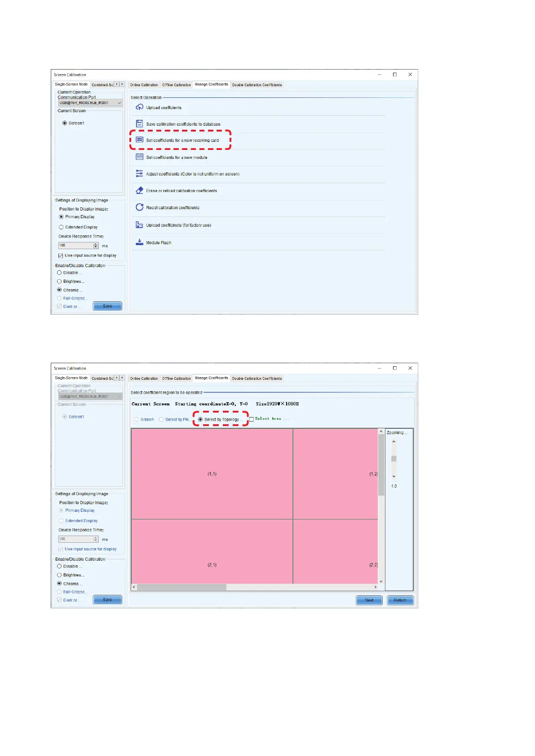Click the Upload coefficients for factory use icon
This screenshot has width=535, height=756.
click(x=140, y=225)
